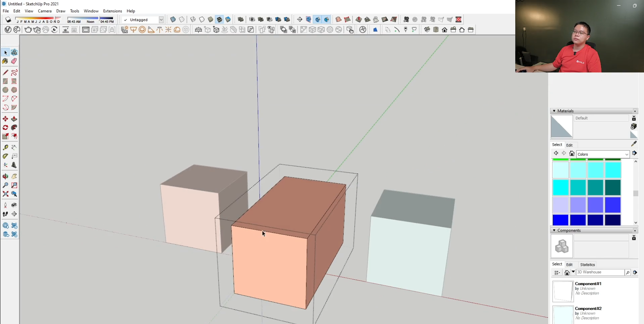Click the In Model home button
644x324 pixels.
pyautogui.click(x=572, y=153)
